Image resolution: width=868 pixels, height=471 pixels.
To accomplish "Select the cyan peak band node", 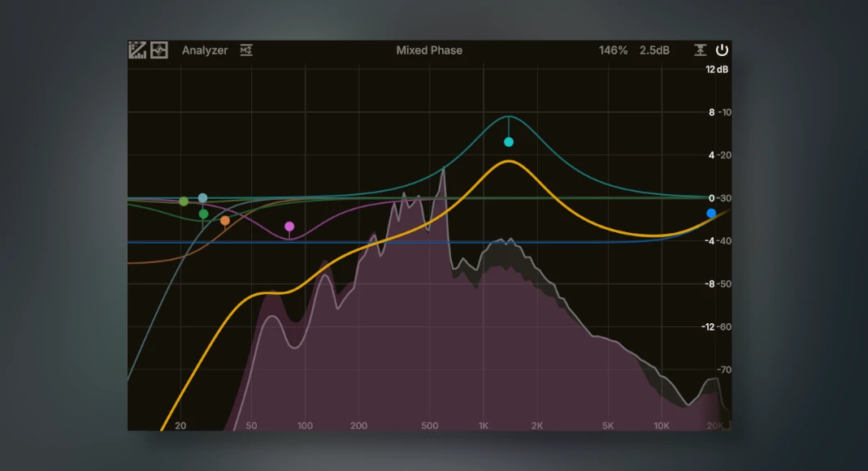I will tap(509, 142).
